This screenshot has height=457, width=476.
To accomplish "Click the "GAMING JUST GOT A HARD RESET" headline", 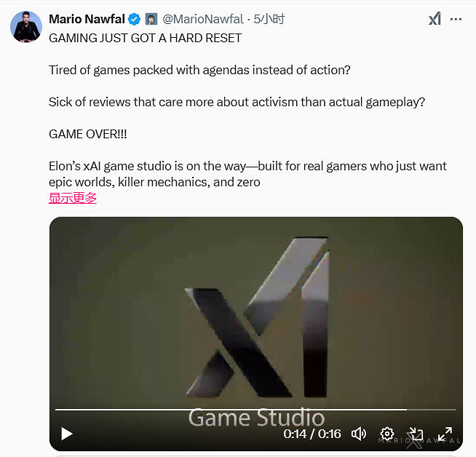I will (x=145, y=38).
